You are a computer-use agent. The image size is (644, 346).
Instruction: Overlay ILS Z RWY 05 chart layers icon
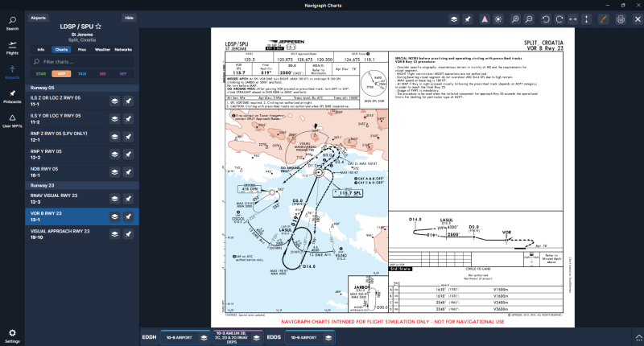tap(114, 101)
